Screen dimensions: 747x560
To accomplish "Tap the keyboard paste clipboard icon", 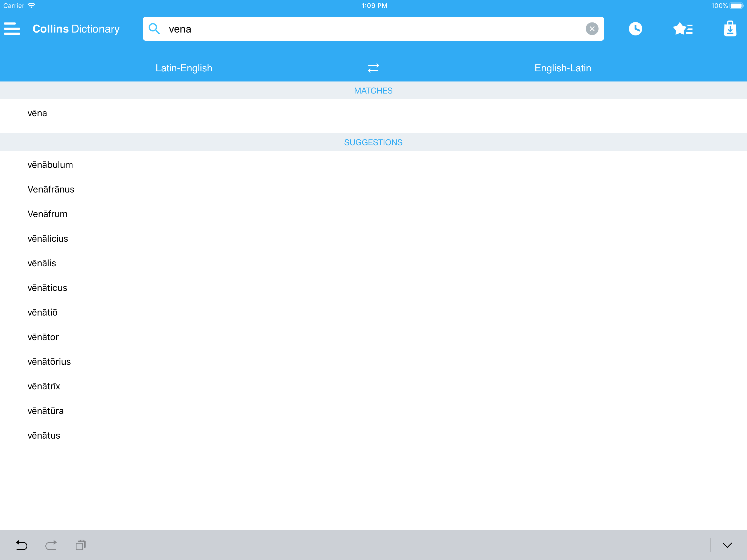I will 80,545.
